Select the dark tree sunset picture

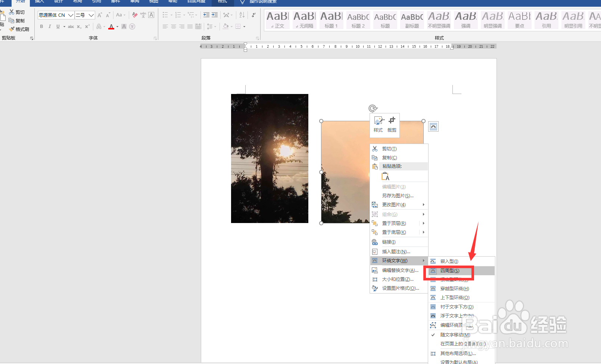coord(270,159)
